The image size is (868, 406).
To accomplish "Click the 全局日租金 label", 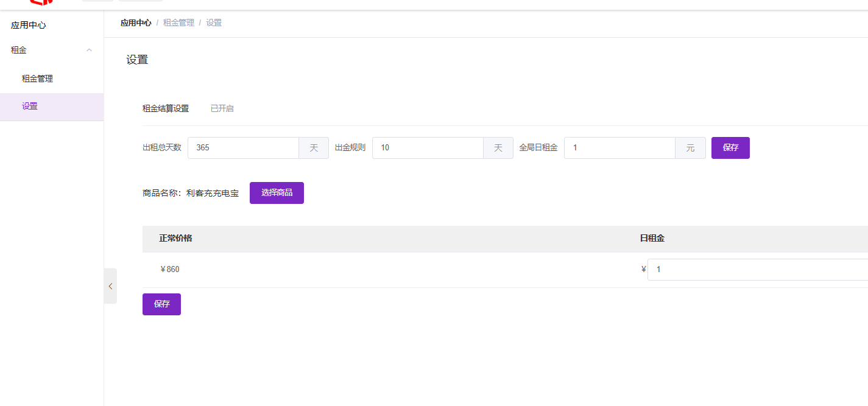I will point(538,148).
